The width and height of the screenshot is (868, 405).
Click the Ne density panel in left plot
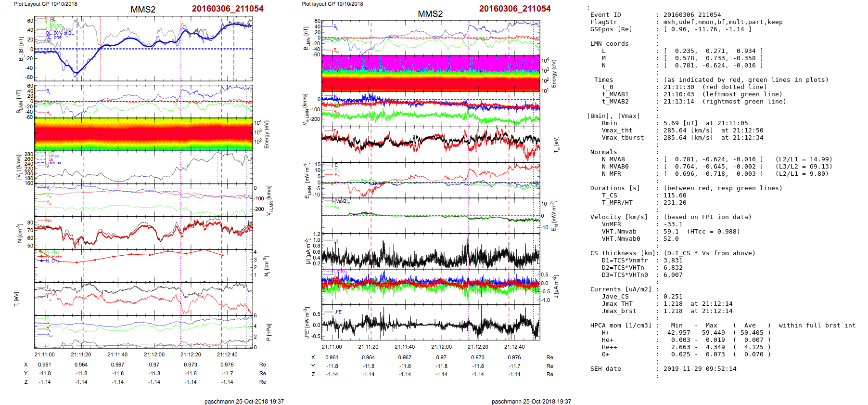[143, 233]
